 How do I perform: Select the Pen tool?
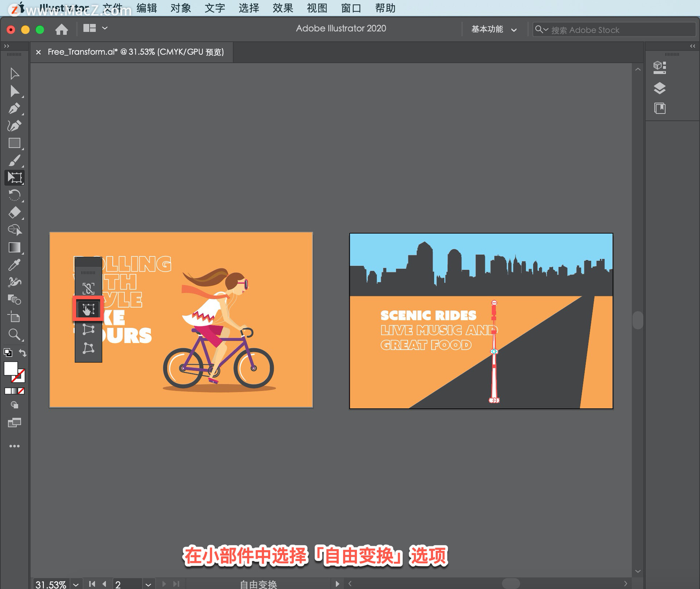[15, 109]
